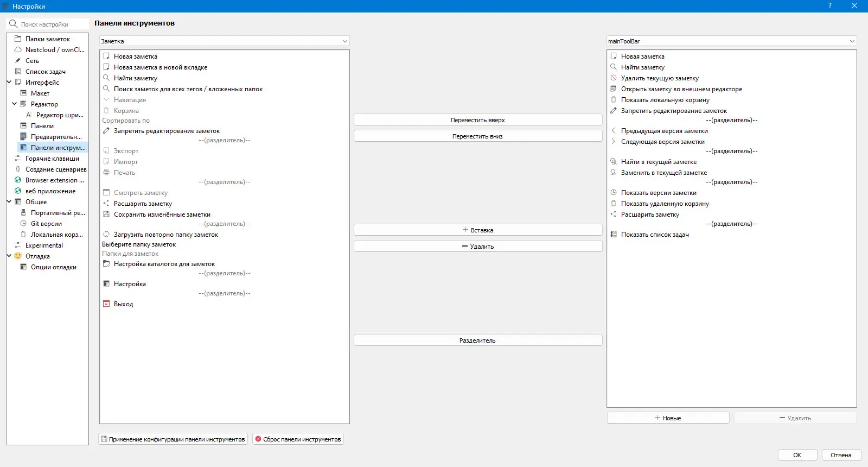Click the Сеть plug icon
Viewport: 868px width, 467px height.
click(18, 61)
